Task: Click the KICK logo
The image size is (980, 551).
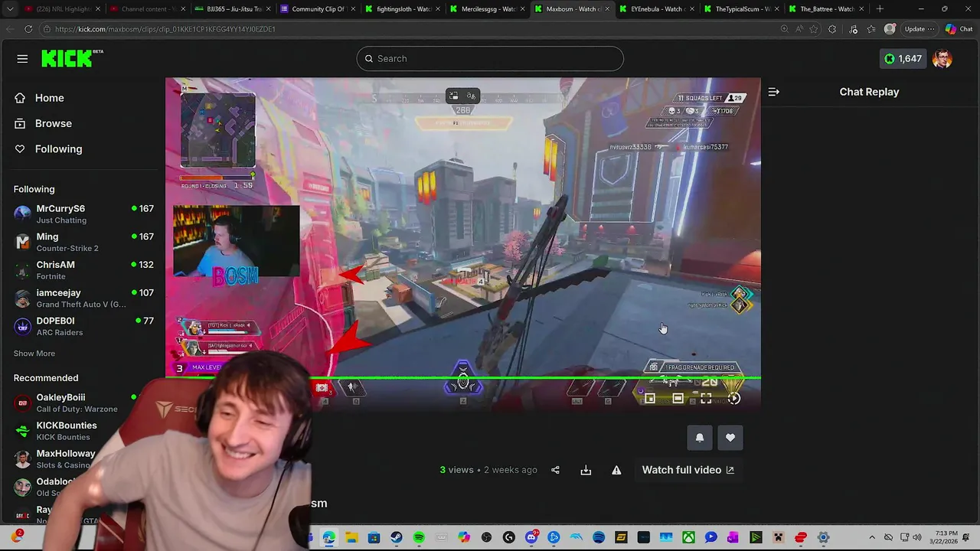Action: (x=72, y=58)
